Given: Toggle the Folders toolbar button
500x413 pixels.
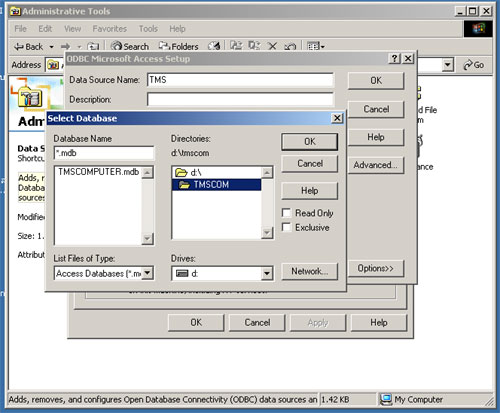Looking at the screenshot, I should coord(179,46).
